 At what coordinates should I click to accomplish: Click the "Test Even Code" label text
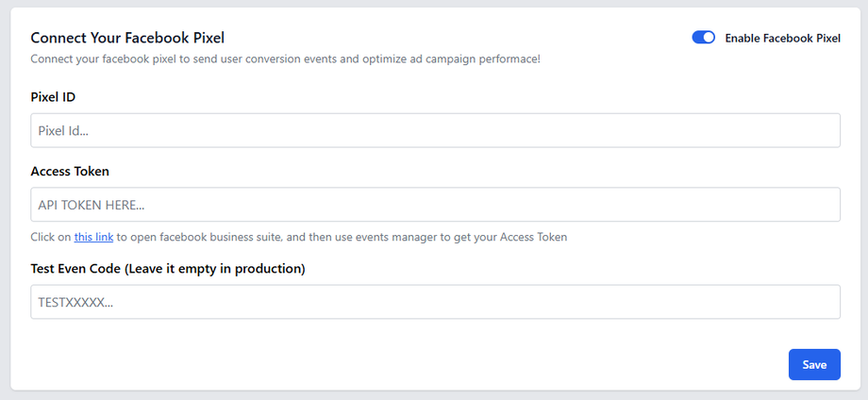coord(75,269)
